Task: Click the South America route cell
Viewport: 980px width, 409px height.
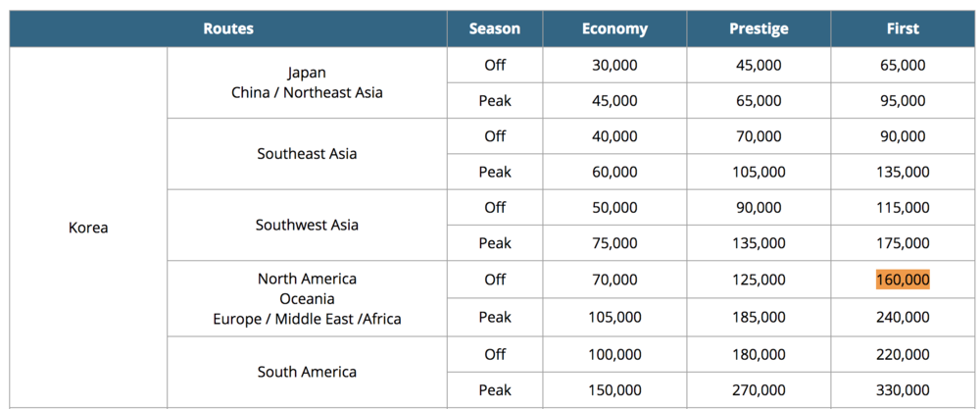Action: click(x=307, y=372)
